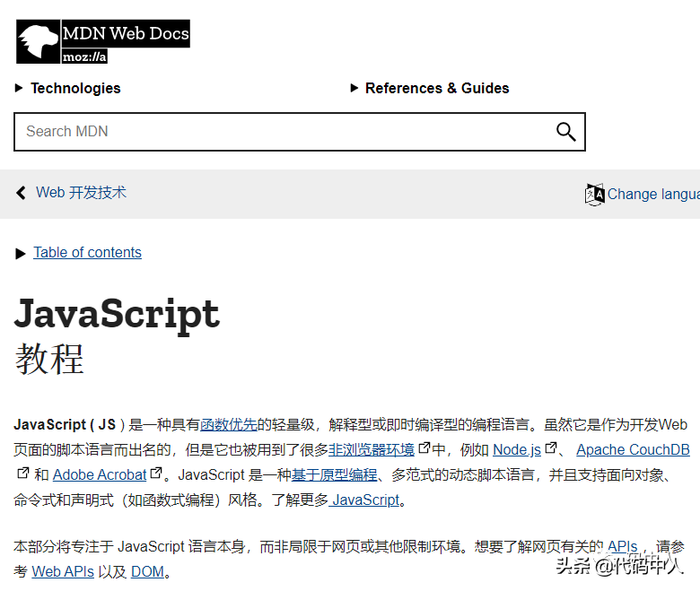This screenshot has width=700, height=591.
Task: Click external link icon after Adobe Acrobat
Action: [x=156, y=473]
